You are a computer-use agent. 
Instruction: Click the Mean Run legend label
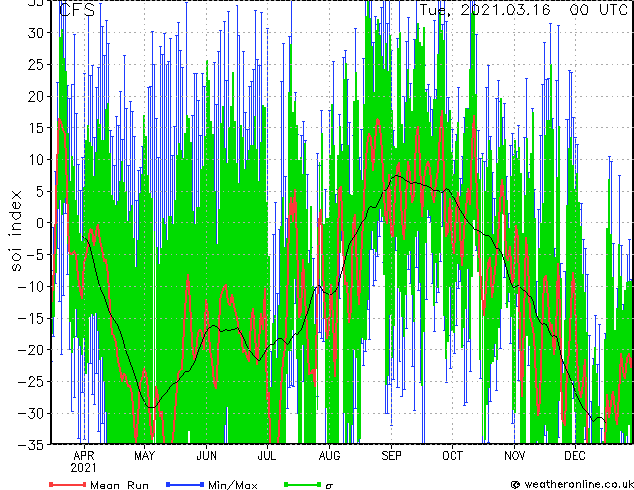[x=119, y=485]
